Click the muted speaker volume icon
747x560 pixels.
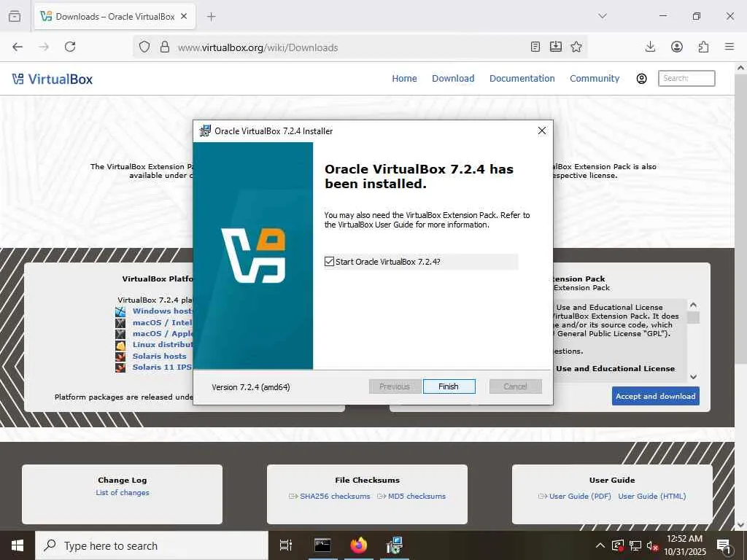click(x=653, y=545)
